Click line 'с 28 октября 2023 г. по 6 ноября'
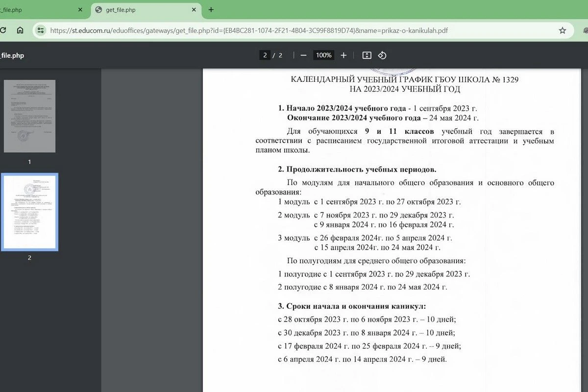This screenshot has height=392, width=588. (x=367, y=319)
